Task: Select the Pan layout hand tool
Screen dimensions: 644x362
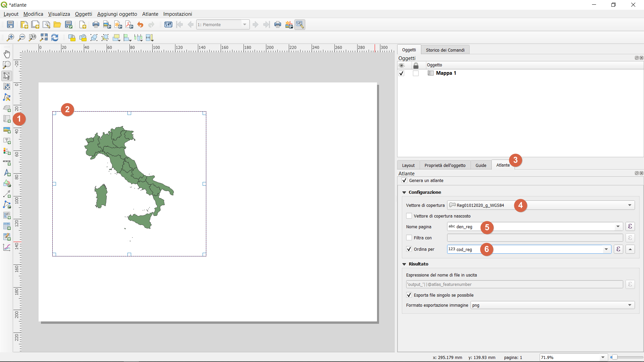Action: (7, 54)
